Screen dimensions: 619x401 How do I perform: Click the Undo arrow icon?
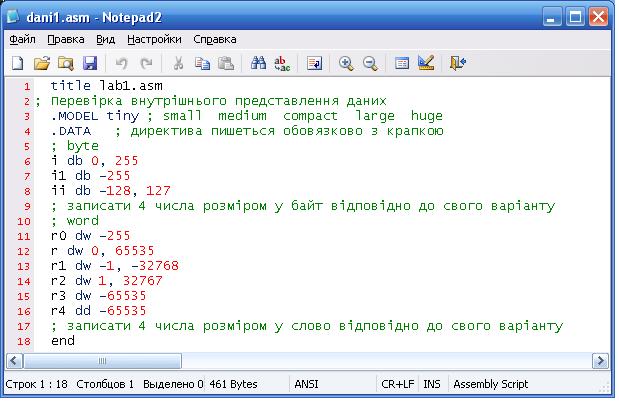pos(122,63)
